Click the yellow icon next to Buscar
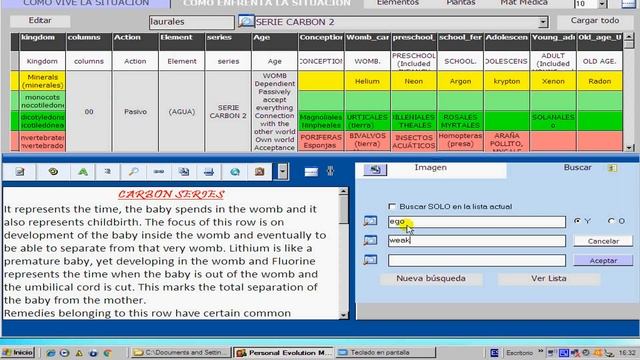Image resolution: width=640 pixels, height=360 pixels. point(612,168)
